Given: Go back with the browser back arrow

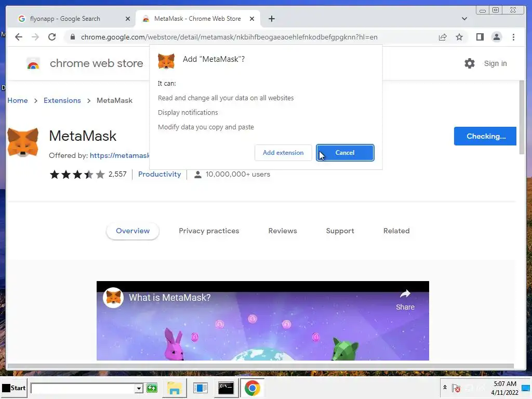Looking at the screenshot, I should point(19,37).
